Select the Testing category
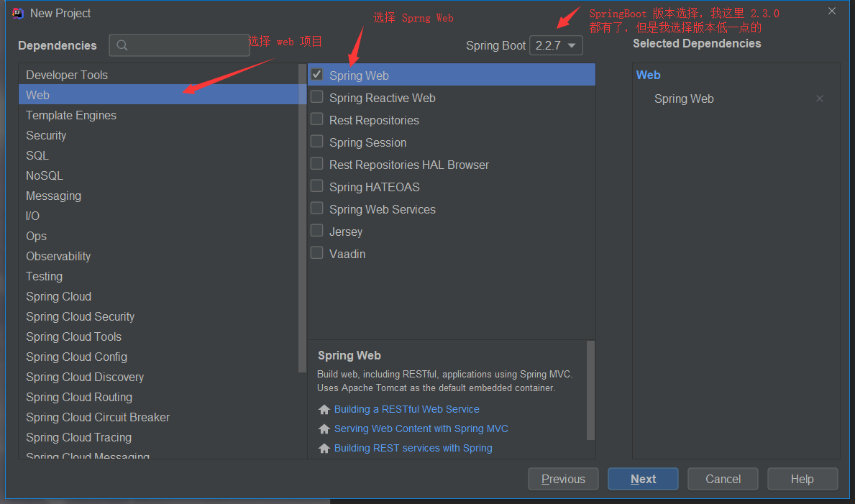855x504 pixels. [x=158, y=277]
